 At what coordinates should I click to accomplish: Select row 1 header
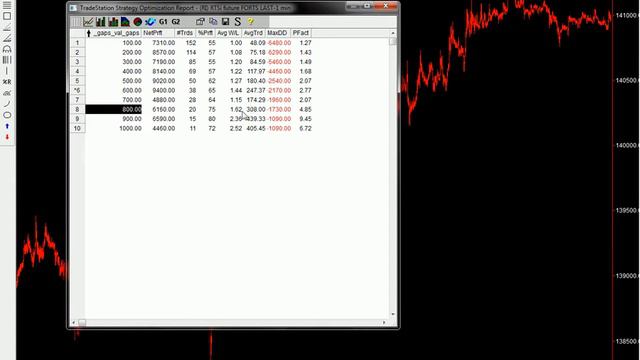tap(77, 43)
